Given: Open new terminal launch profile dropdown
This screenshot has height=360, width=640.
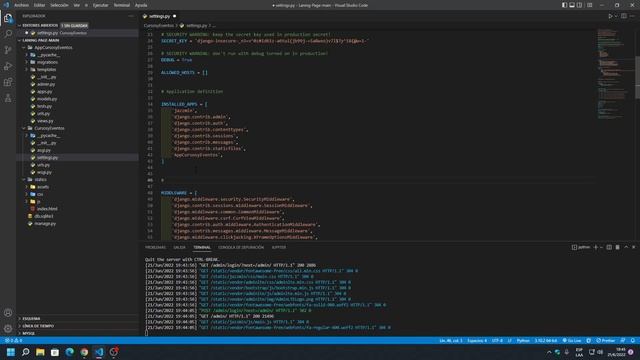Looking at the screenshot, I should (x=601, y=247).
